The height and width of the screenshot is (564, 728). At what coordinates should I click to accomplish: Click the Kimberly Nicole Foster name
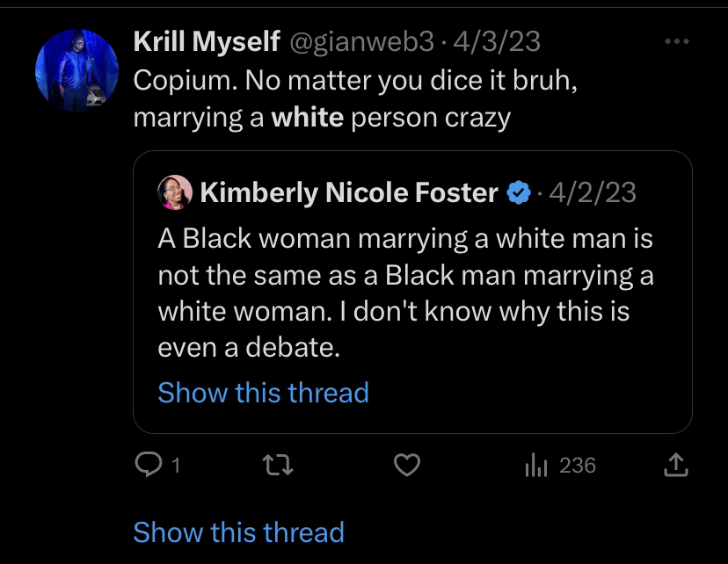click(x=349, y=192)
